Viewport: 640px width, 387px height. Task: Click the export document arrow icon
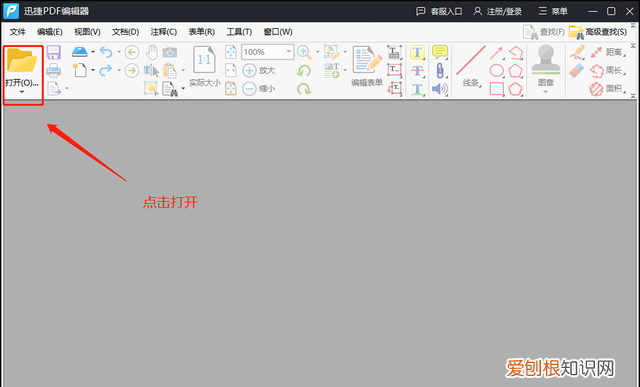53,89
